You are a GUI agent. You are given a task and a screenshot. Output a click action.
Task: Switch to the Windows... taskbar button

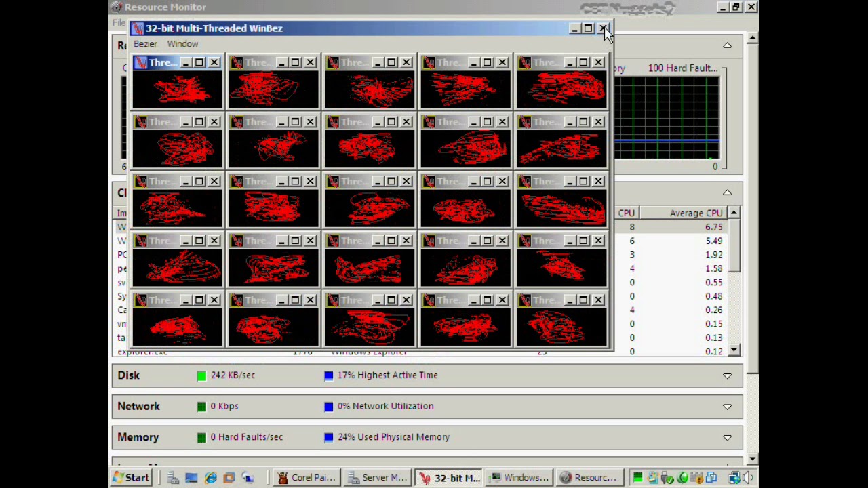519,478
